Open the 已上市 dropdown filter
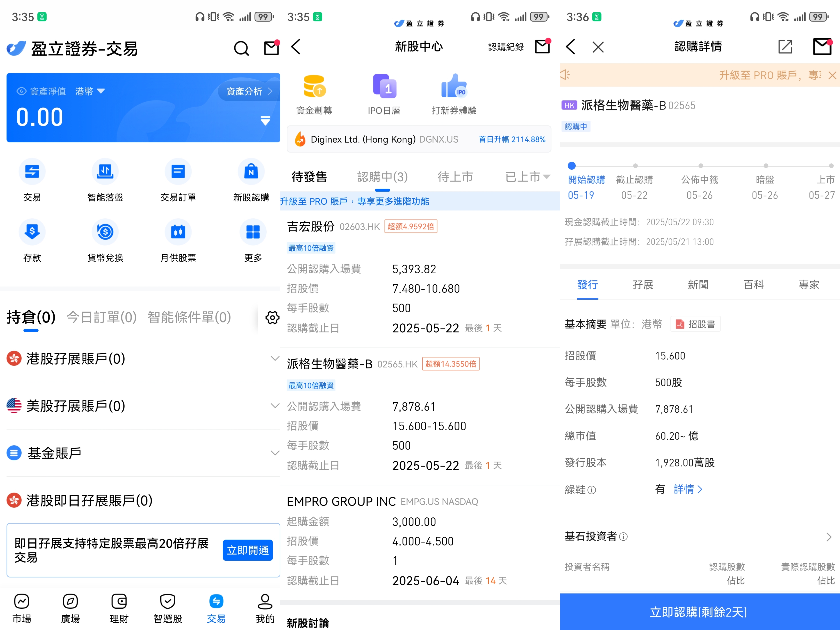This screenshot has width=840, height=630. pos(528,177)
